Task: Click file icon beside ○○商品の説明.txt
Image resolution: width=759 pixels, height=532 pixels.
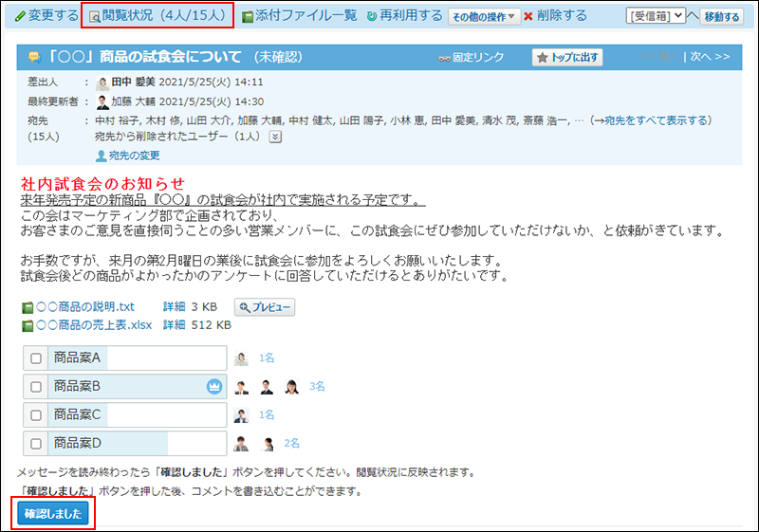Action: (x=28, y=307)
